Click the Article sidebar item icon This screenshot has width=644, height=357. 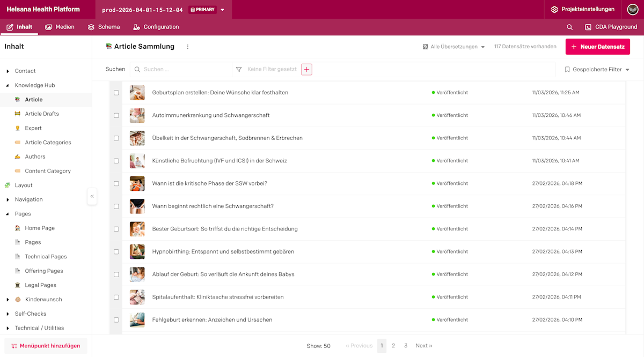point(18,100)
